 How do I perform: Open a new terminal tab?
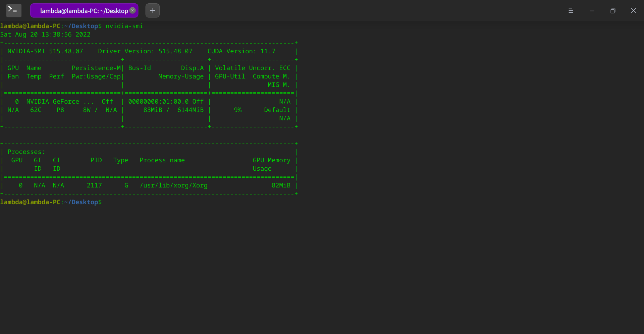tap(153, 10)
